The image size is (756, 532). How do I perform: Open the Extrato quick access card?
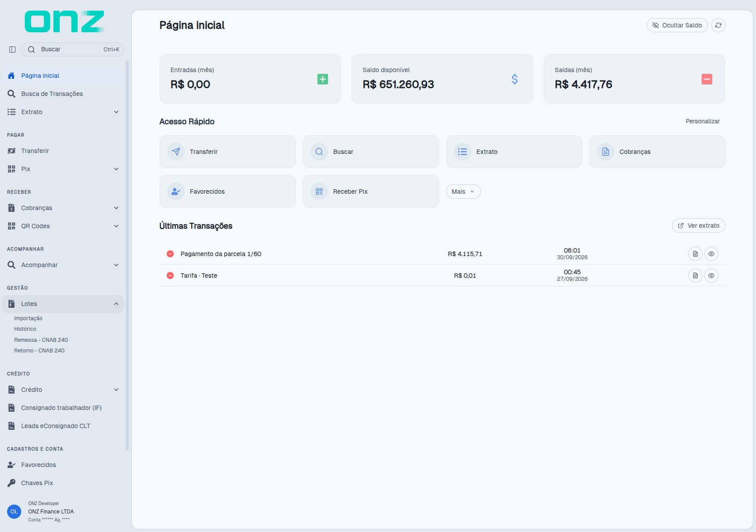click(x=514, y=152)
